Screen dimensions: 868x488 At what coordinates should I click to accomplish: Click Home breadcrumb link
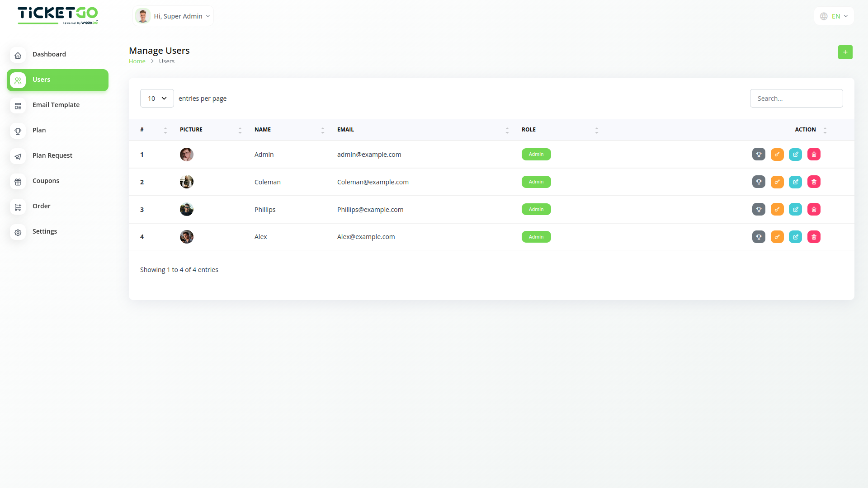tap(137, 61)
